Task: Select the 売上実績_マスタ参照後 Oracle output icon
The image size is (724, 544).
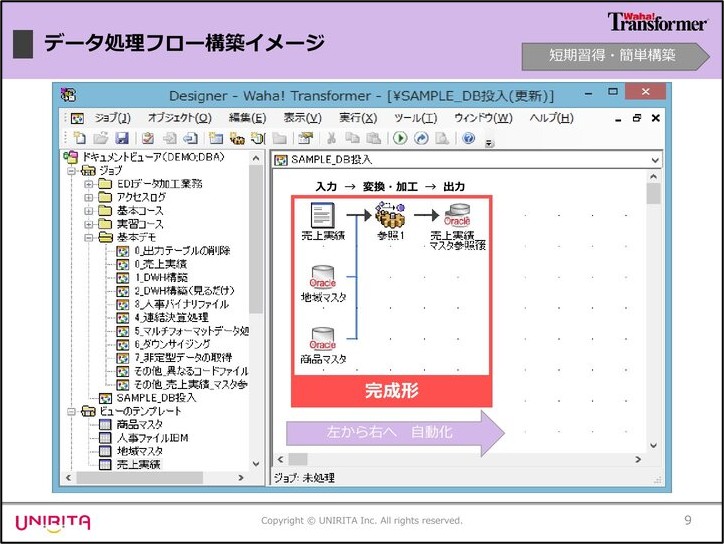Action: (457, 215)
